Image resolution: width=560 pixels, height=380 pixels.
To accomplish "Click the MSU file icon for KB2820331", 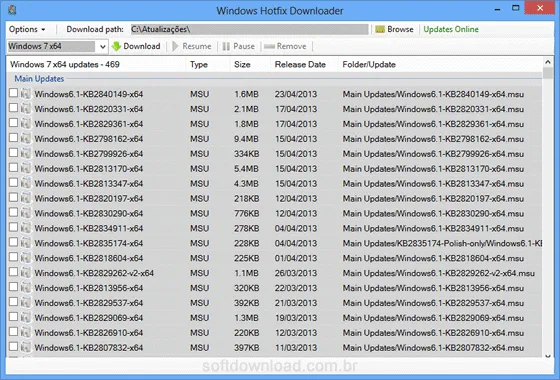I will [x=26, y=109].
